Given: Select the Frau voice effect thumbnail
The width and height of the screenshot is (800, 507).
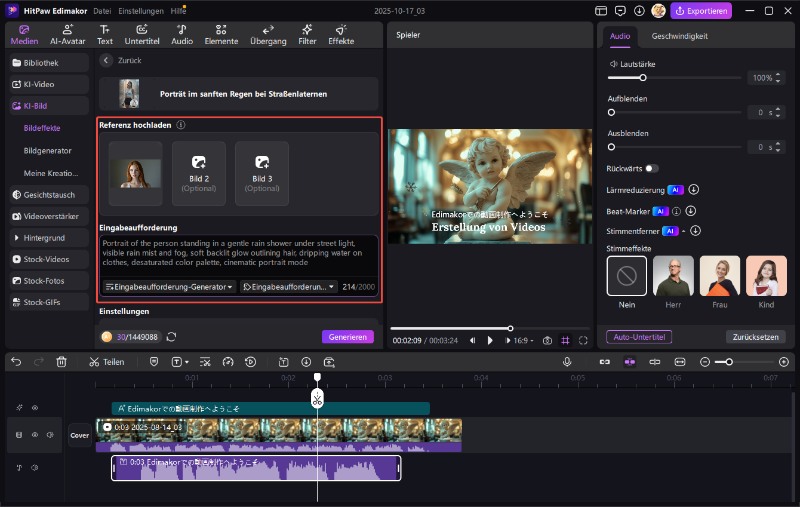Looking at the screenshot, I should point(719,276).
